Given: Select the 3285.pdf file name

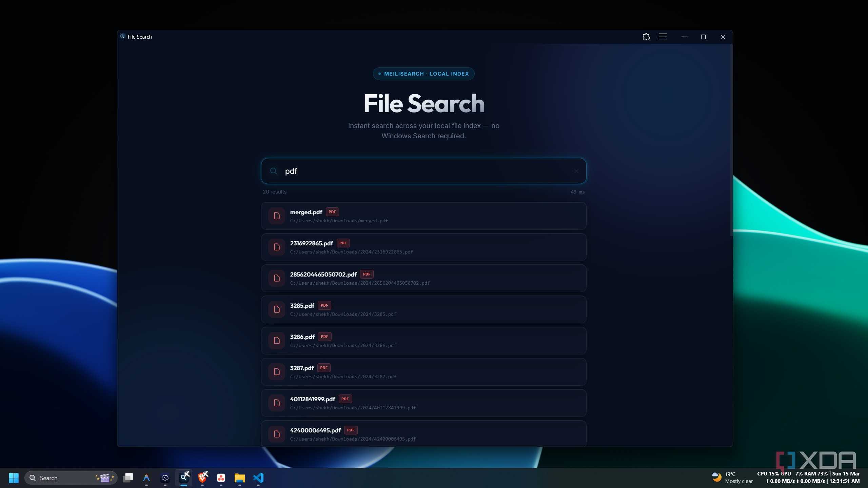Looking at the screenshot, I should [302, 306].
